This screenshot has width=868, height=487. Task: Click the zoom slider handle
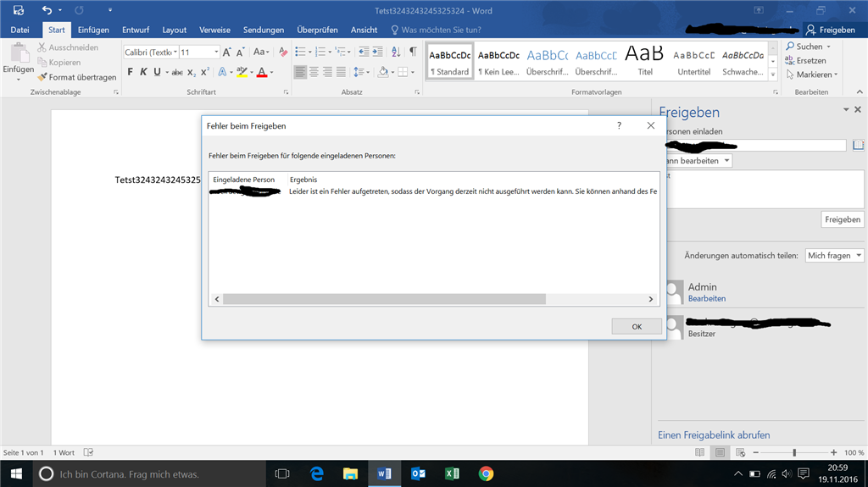[x=794, y=452]
